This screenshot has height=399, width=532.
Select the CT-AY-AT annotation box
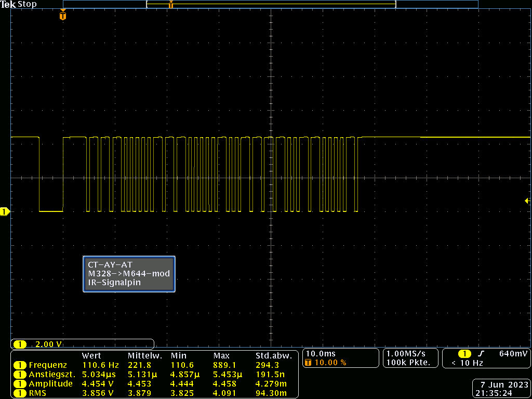129,274
